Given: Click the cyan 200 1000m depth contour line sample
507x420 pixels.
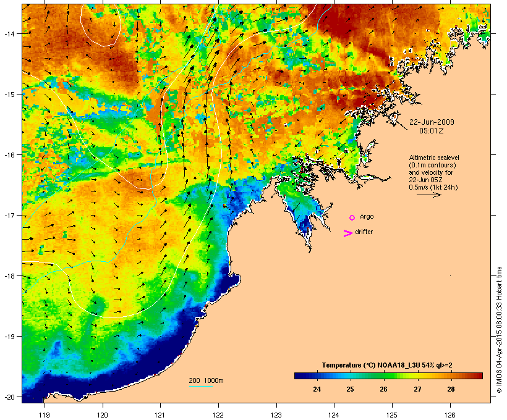Looking at the screenshot, I should (200, 386).
